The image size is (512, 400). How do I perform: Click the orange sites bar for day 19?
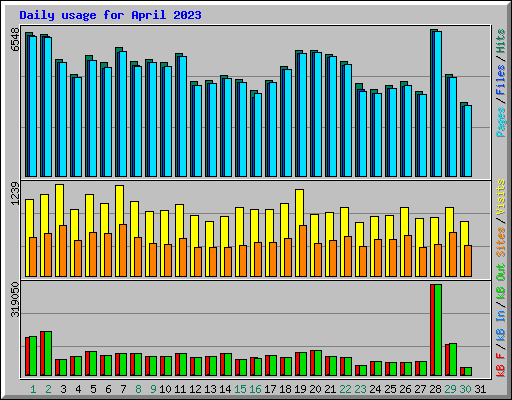303,251
